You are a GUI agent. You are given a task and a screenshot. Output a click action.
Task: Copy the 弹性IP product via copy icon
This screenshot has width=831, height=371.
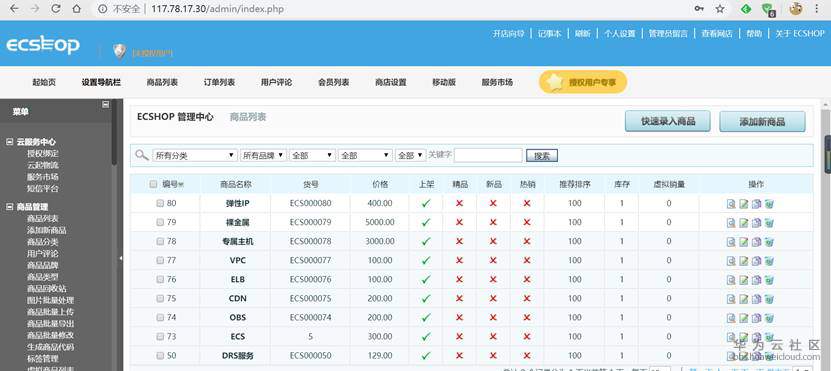(756, 204)
